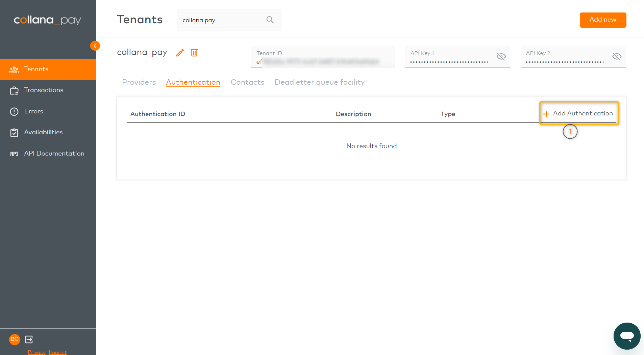Reveal API Key 2 with eye icon
This screenshot has width=644, height=355.
(x=617, y=57)
